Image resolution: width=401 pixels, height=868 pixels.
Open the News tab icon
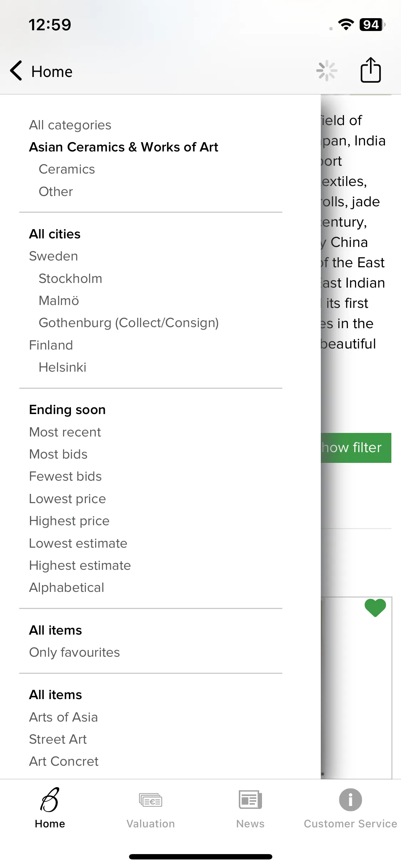coord(250,800)
